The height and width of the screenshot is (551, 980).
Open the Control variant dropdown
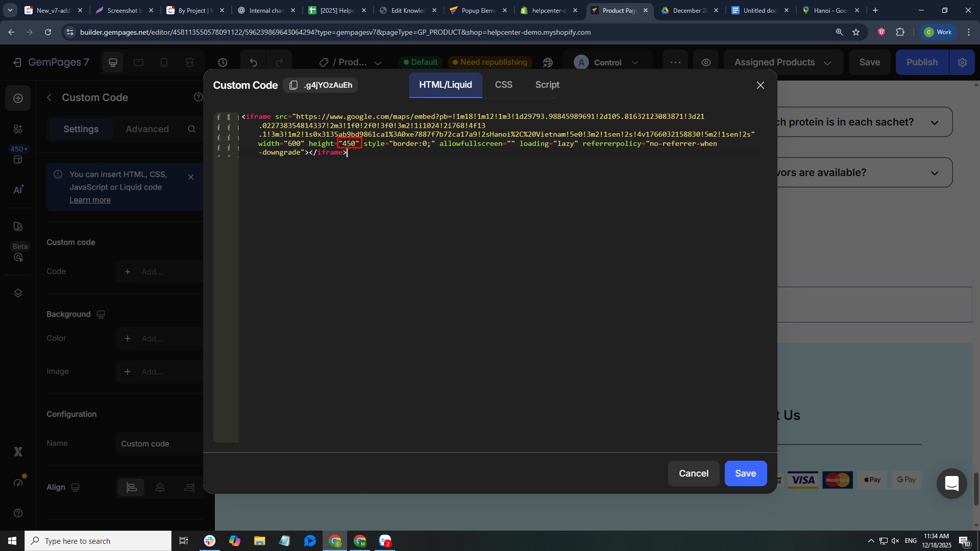tap(607, 62)
